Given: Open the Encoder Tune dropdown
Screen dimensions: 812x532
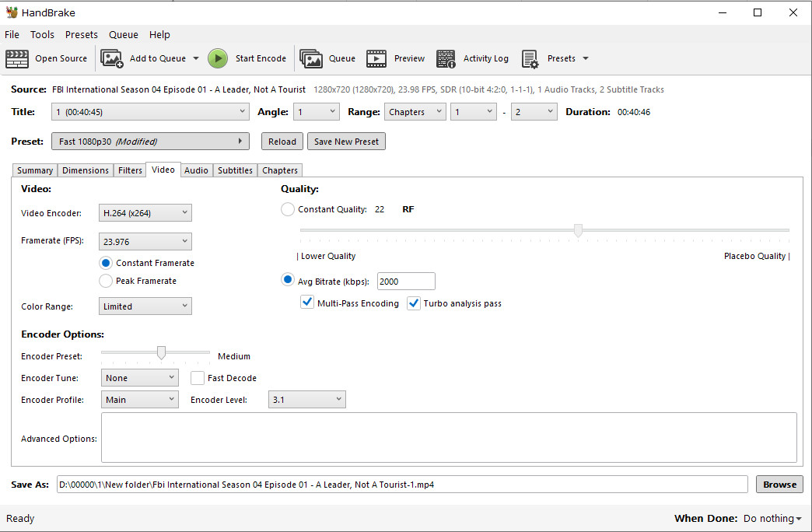Looking at the screenshot, I should tap(140, 378).
